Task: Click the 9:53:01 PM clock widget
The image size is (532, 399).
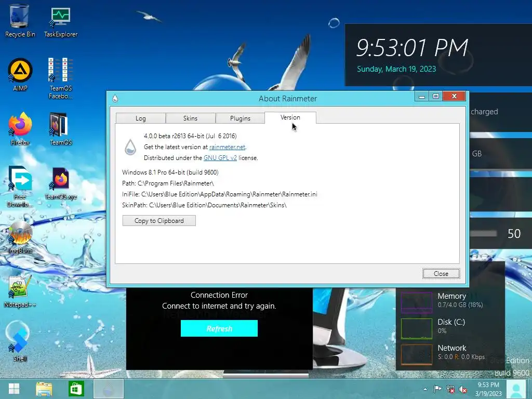Action: (412, 47)
